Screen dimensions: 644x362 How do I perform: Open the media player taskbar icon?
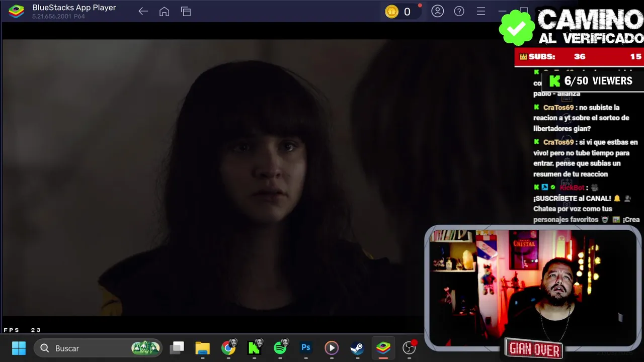click(x=332, y=348)
